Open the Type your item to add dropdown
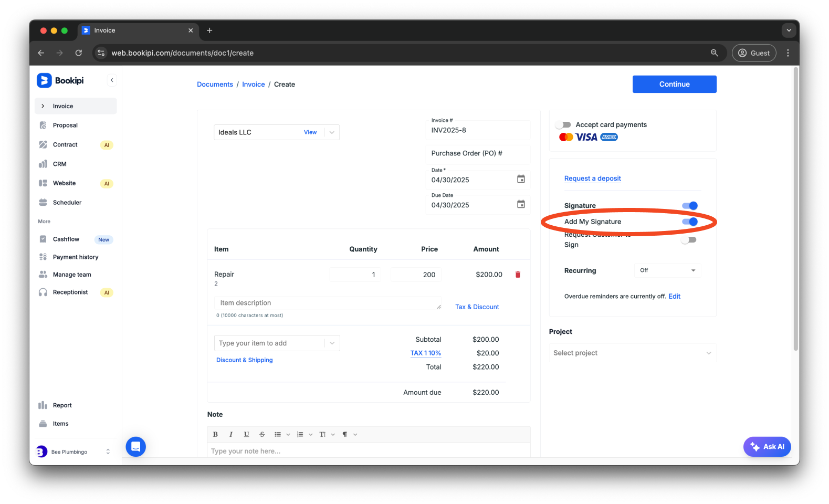This screenshot has width=829, height=504. tap(277, 343)
